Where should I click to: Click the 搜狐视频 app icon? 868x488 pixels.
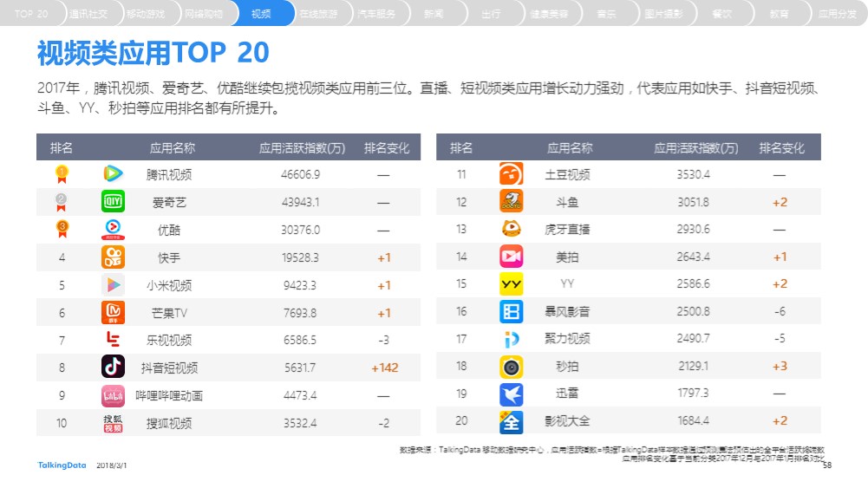(113, 423)
